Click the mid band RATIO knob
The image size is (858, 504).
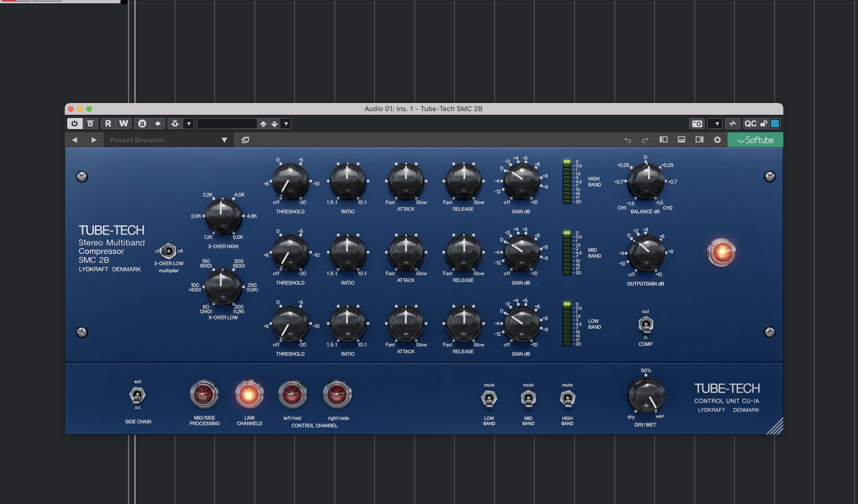pos(348,252)
